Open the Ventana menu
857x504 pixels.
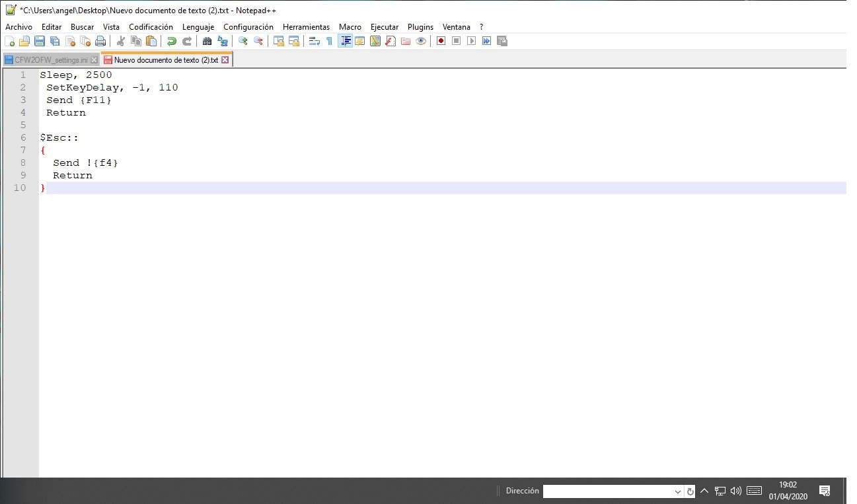click(457, 27)
